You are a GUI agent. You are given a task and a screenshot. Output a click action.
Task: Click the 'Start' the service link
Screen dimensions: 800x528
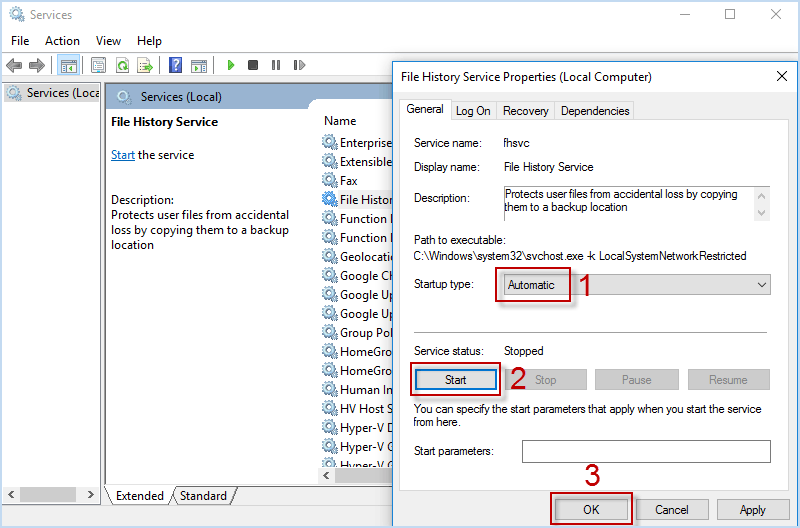click(x=122, y=155)
